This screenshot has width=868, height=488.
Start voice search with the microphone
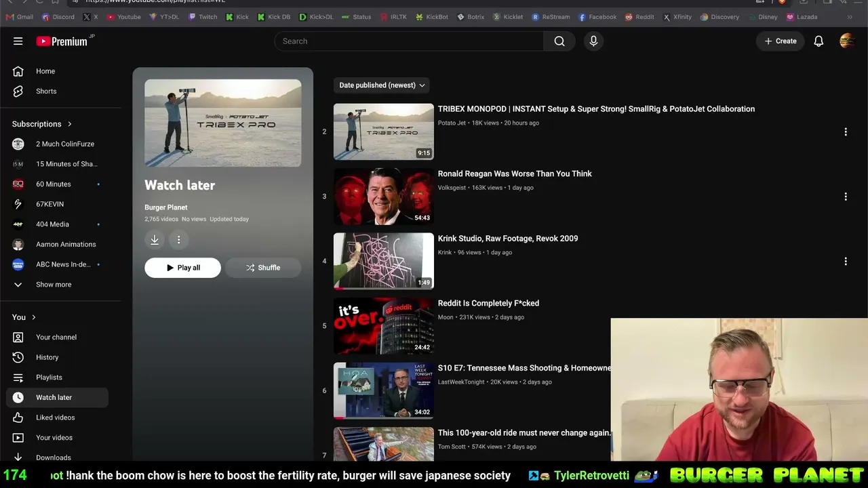(x=593, y=41)
